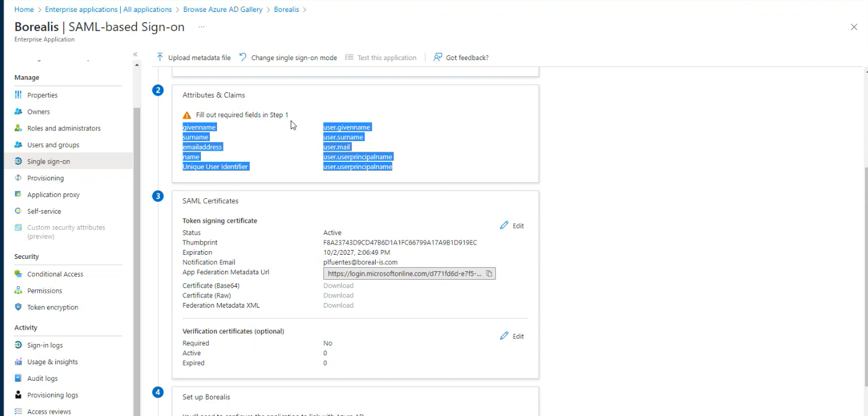Click Test this application
This screenshot has width=868, height=416.
[380, 58]
